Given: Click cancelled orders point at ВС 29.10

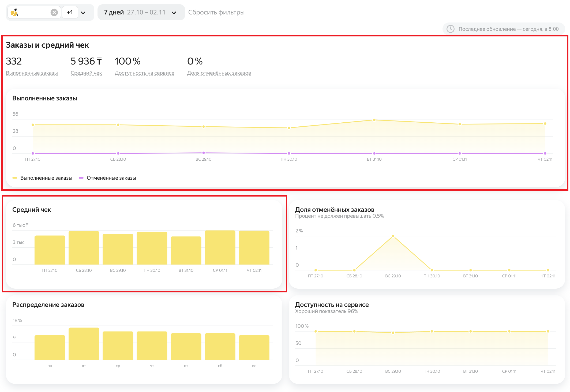Looking at the screenshot, I should click(x=204, y=153).
